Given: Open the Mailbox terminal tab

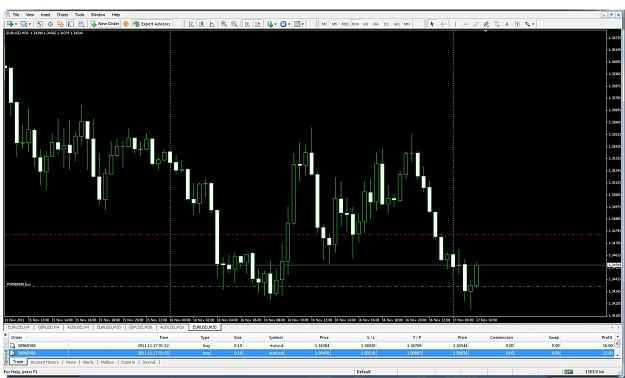Looking at the screenshot, I should click(x=107, y=362).
